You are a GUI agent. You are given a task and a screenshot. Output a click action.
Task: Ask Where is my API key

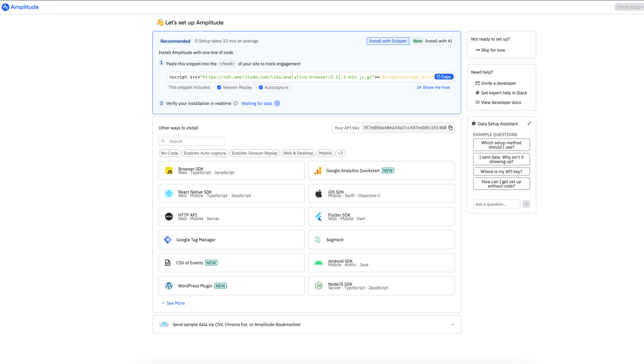pyautogui.click(x=501, y=172)
